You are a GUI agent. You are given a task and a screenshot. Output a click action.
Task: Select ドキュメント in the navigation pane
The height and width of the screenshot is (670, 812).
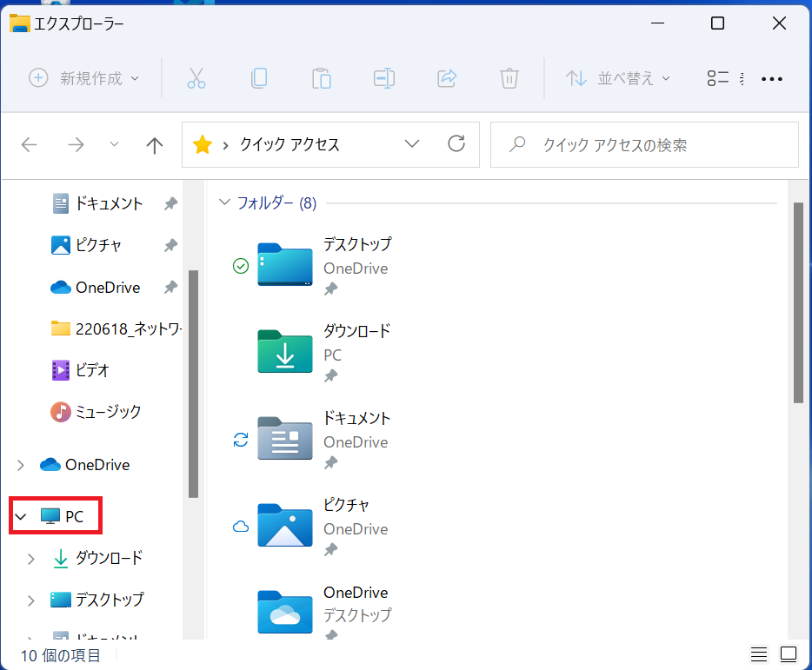(x=109, y=203)
